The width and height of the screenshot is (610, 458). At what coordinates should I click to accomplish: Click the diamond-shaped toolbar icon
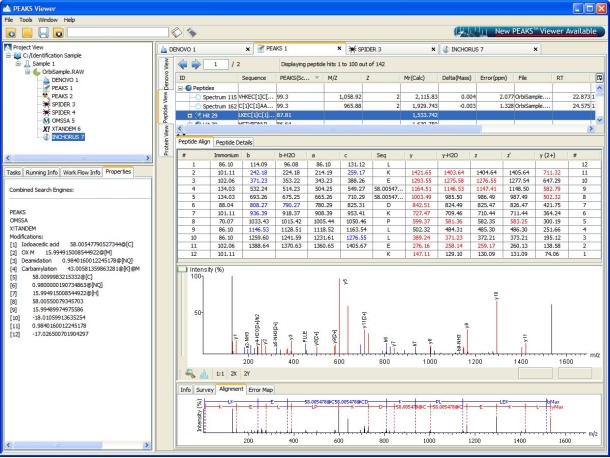click(x=176, y=32)
